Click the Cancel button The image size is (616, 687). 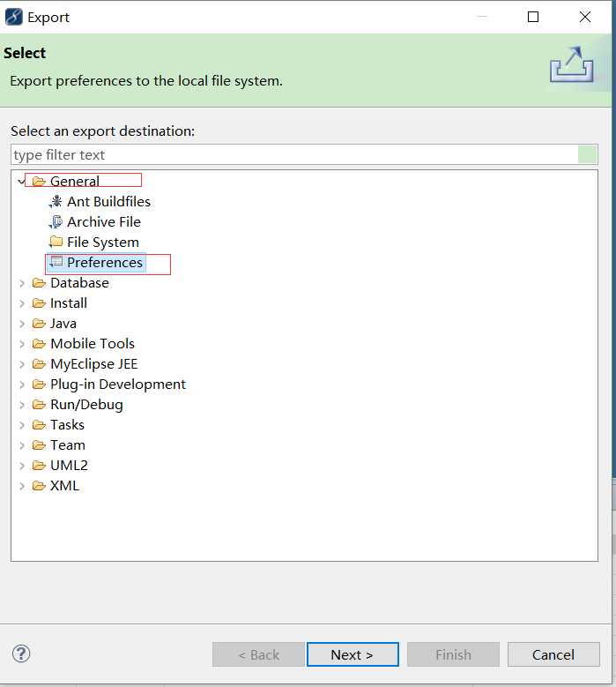(553, 654)
